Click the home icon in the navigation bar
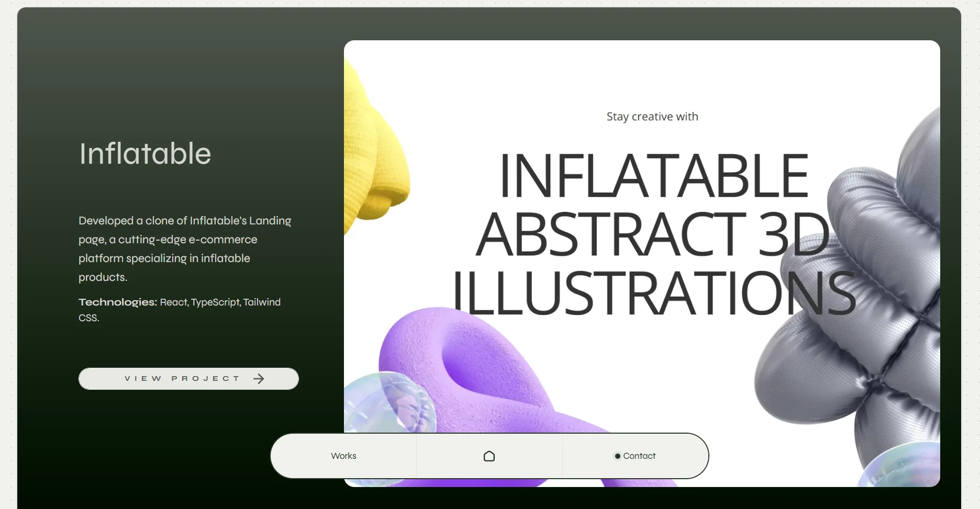The image size is (980, 509). (x=489, y=456)
